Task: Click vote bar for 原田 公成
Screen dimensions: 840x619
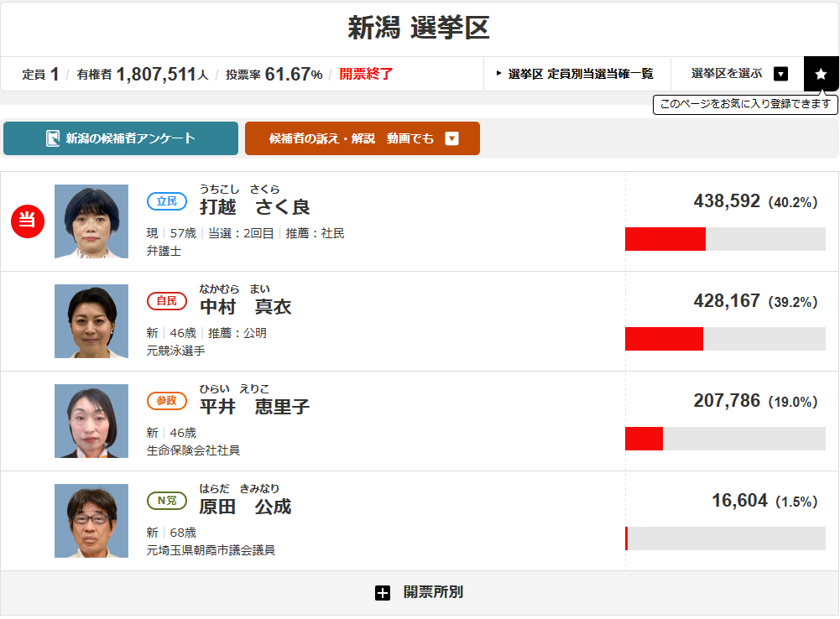Action: [x=725, y=538]
